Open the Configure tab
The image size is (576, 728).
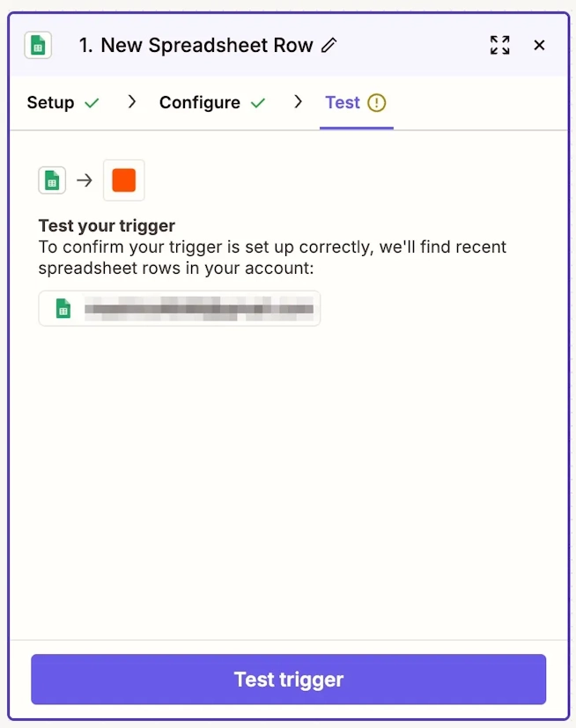pos(200,102)
